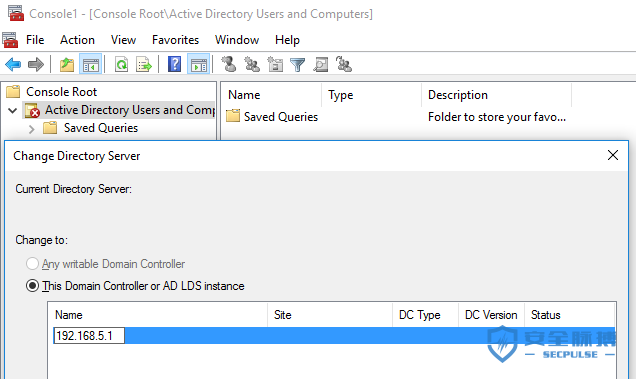Click Find objects toolbar icon
This screenshot has width=636, height=379.
tap(320, 65)
